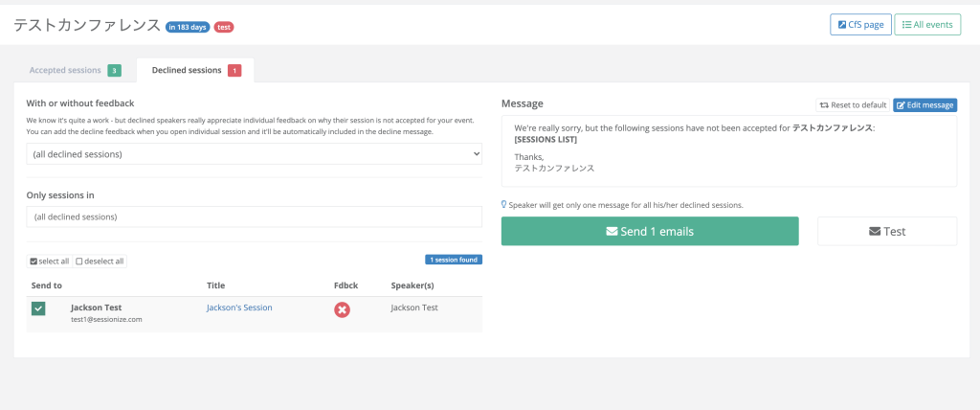Uncheck the Jackson Test send-to checkbox
The height and width of the screenshot is (410, 980).
click(x=38, y=308)
